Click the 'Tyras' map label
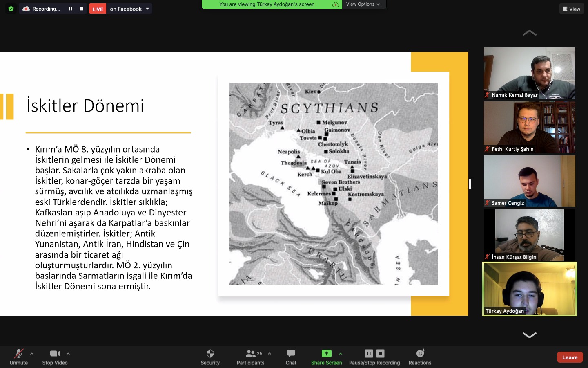Screen dimensions: 588x368 276,123
